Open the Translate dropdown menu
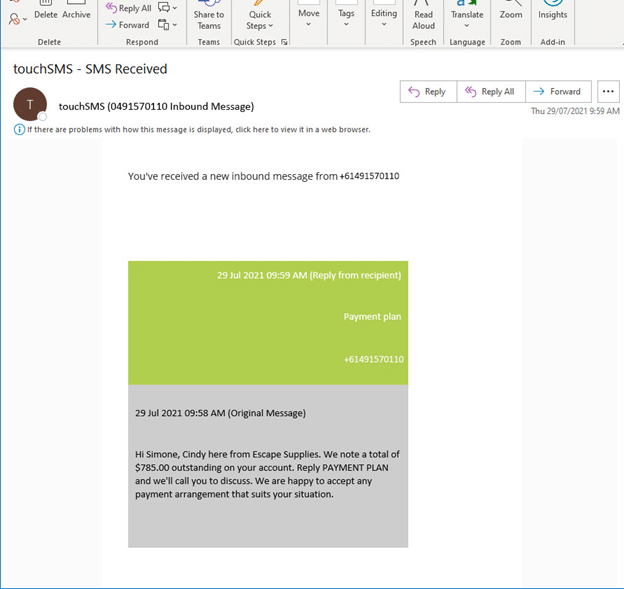This screenshot has width=624, height=589. (467, 18)
